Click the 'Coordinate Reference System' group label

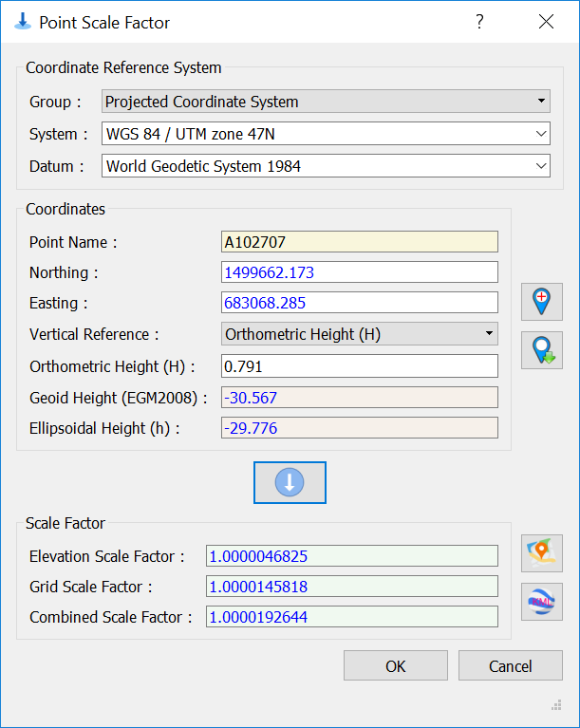click(123, 67)
